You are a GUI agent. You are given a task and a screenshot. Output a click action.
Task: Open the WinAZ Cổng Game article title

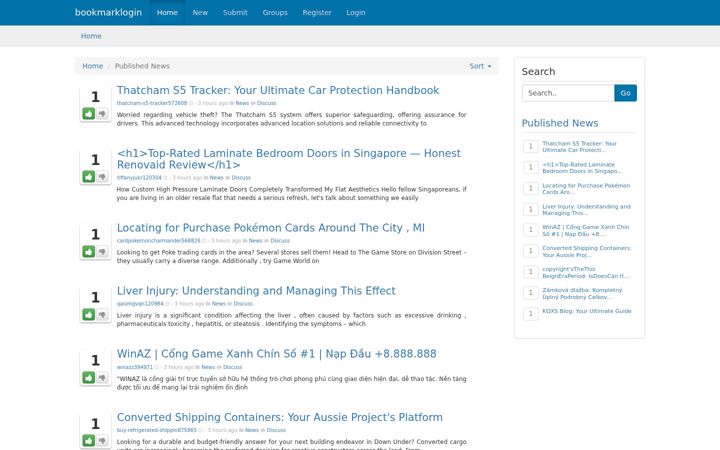pos(276,354)
